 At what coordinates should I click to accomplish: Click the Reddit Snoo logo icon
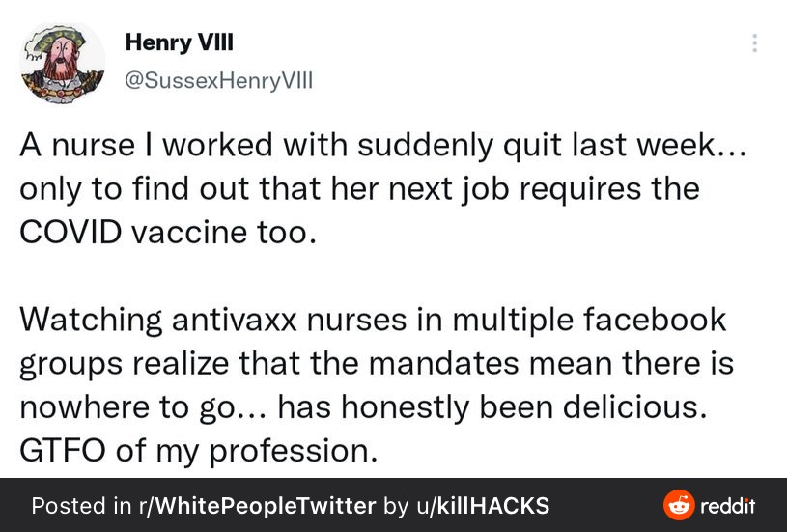click(679, 505)
